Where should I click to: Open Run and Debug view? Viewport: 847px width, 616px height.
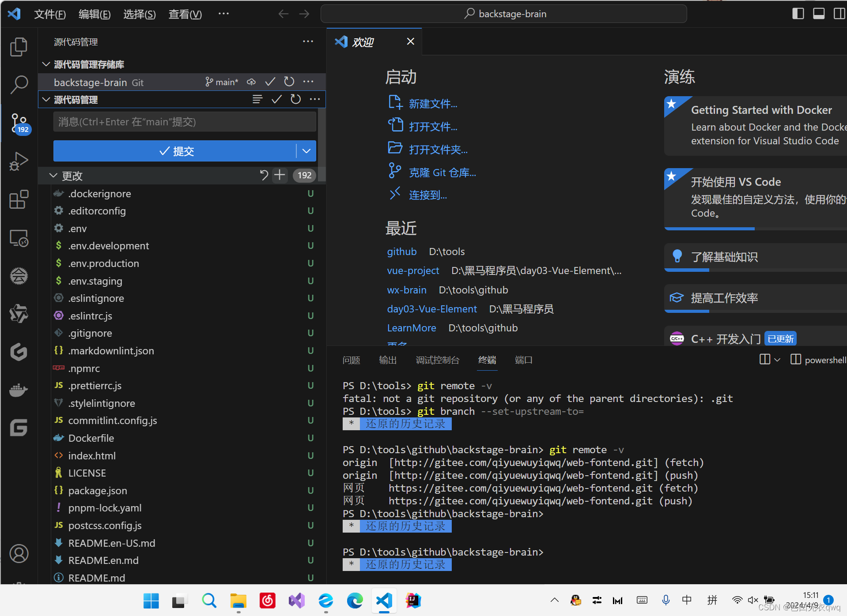(19, 161)
